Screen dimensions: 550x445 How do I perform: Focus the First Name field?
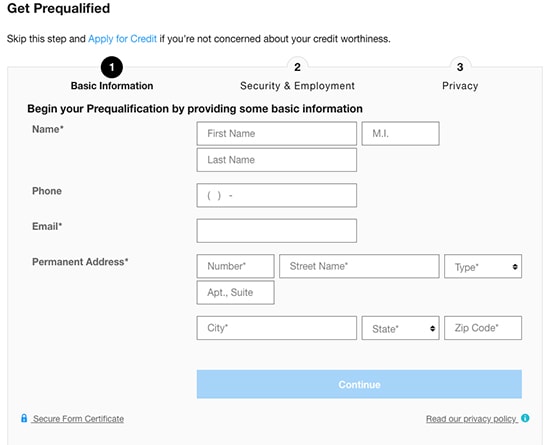click(x=277, y=134)
